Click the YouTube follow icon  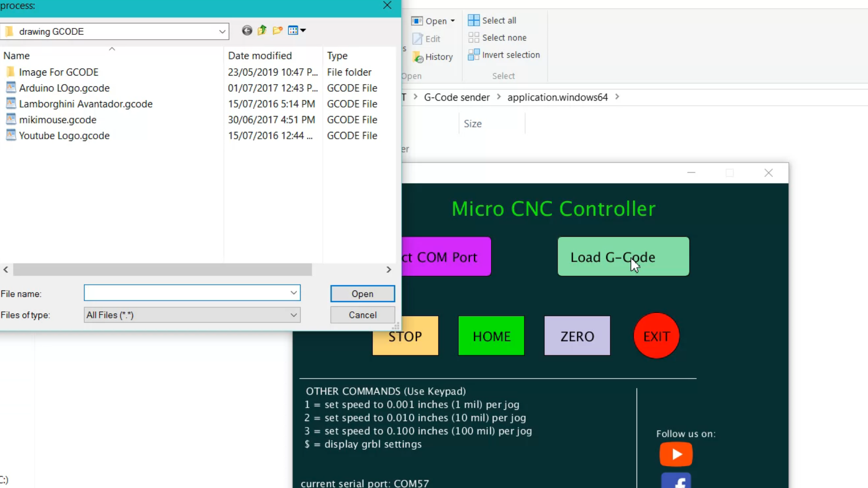(676, 454)
